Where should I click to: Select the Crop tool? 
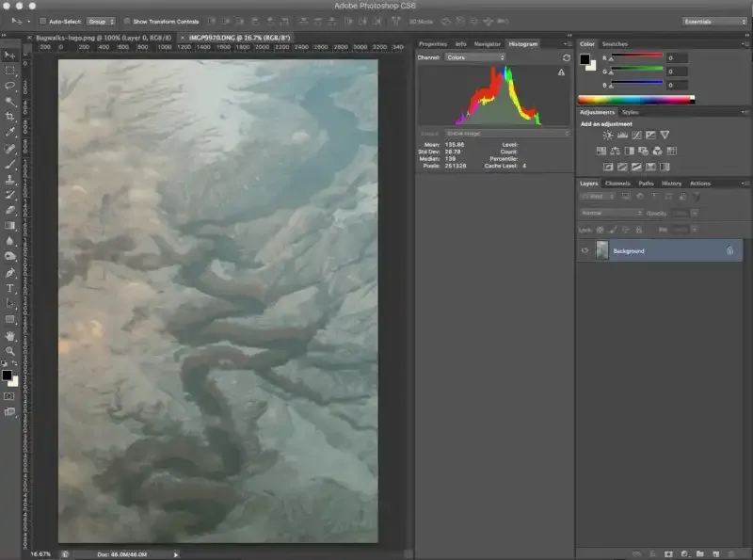pos(10,116)
